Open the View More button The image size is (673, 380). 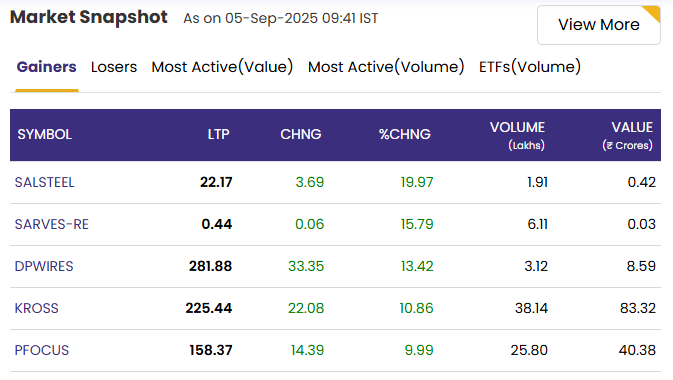click(x=599, y=25)
